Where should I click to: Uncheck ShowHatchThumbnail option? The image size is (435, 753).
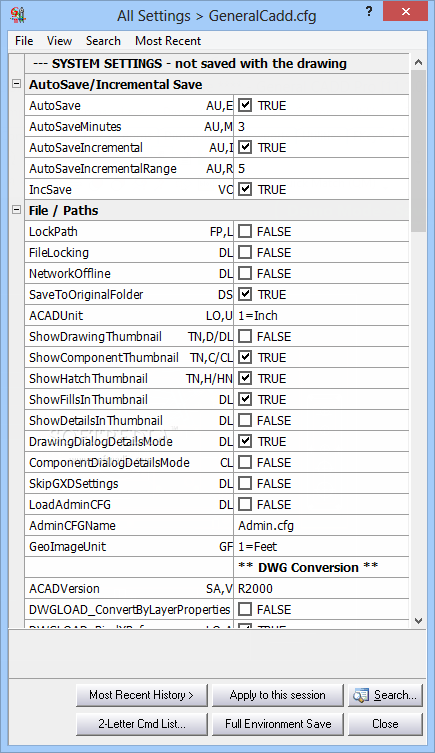[245, 378]
